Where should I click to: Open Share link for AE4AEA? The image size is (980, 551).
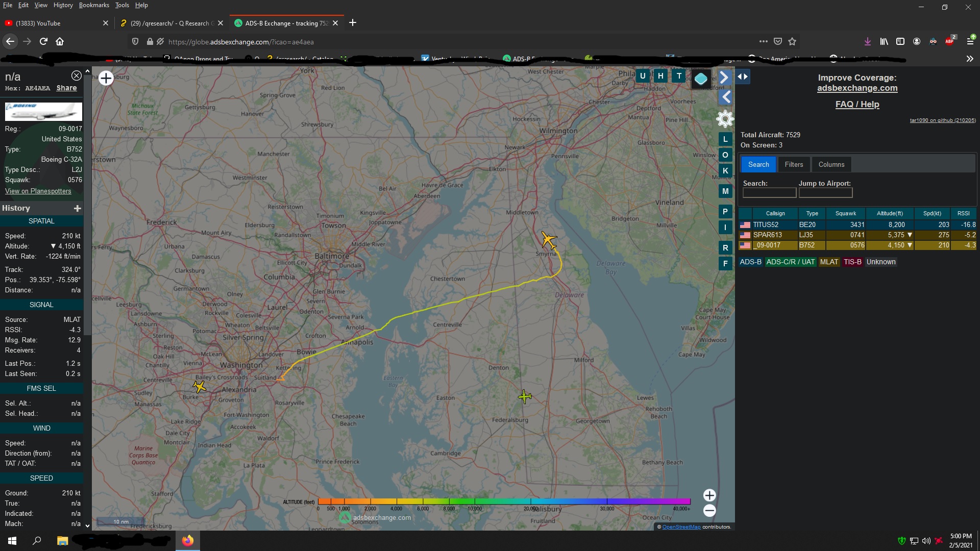66,88
